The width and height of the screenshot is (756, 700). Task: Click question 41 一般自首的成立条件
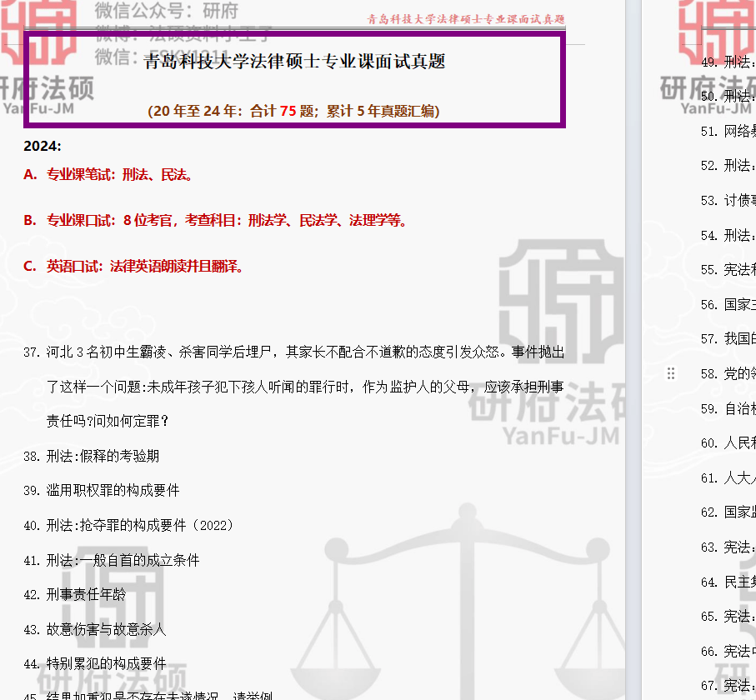point(112,560)
